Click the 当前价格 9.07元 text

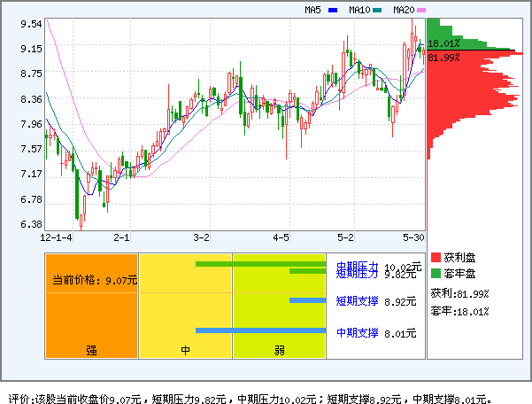[x=95, y=280]
